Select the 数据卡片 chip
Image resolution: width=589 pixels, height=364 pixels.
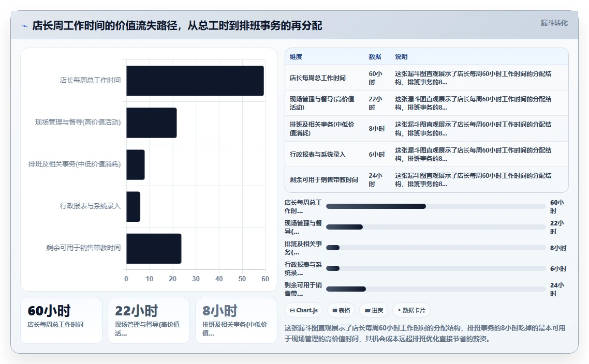coord(411,310)
